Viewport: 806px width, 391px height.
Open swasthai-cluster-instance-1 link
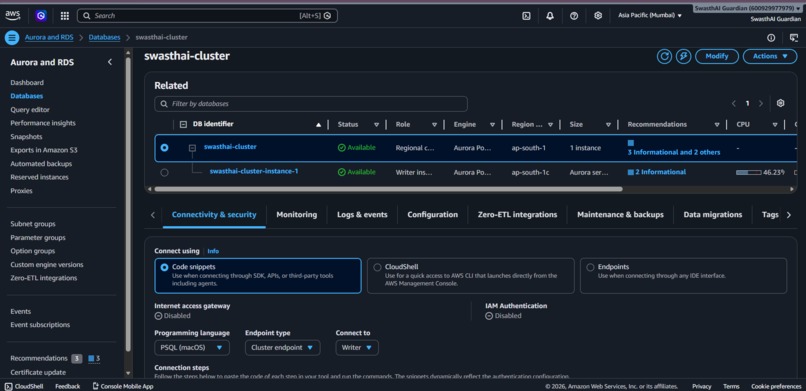(254, 172)
